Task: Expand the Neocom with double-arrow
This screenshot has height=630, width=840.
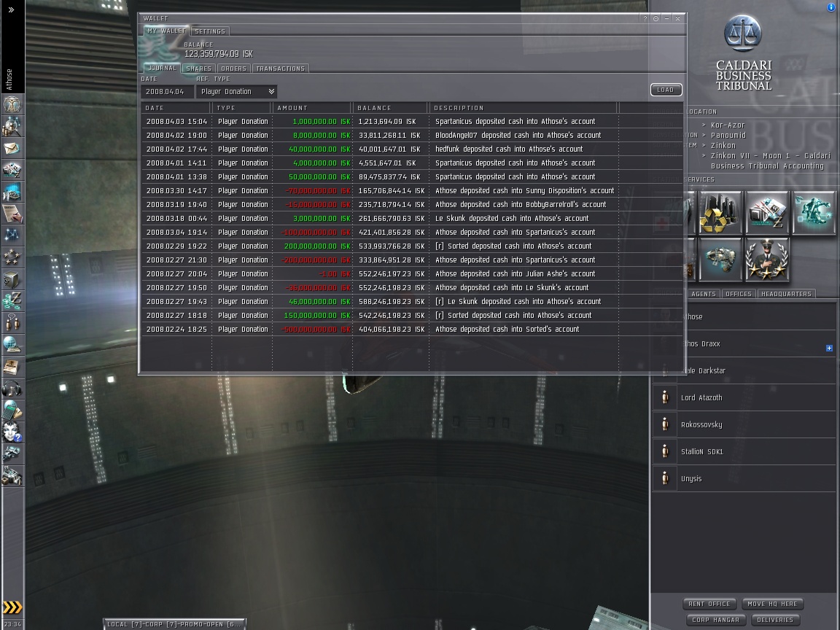Action: tap(11, 9)
